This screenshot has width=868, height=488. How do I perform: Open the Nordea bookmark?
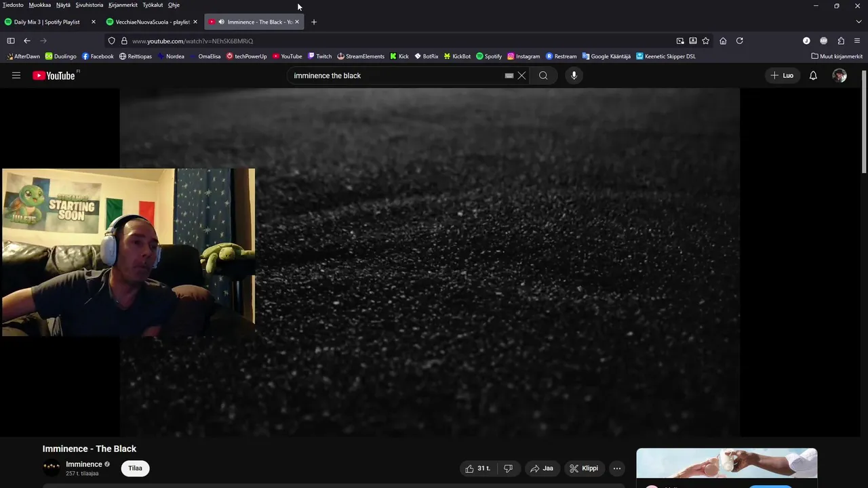[171, 56]
